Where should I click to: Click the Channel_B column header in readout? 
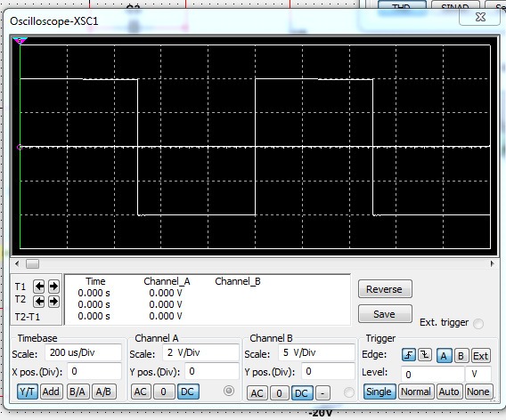[x=238, y=281]
